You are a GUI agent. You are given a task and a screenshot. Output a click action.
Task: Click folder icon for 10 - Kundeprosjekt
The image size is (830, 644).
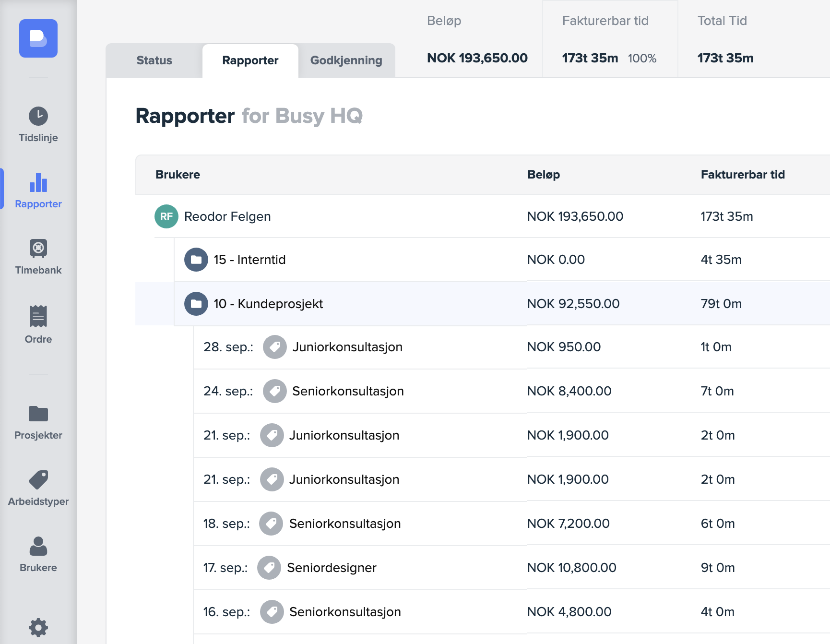[x=196, y=304]
